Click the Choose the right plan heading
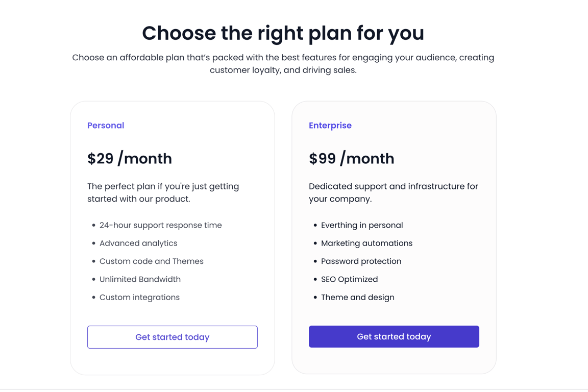Image resolution: width=588 pixels, height=392 pixels. click(283, 33)
